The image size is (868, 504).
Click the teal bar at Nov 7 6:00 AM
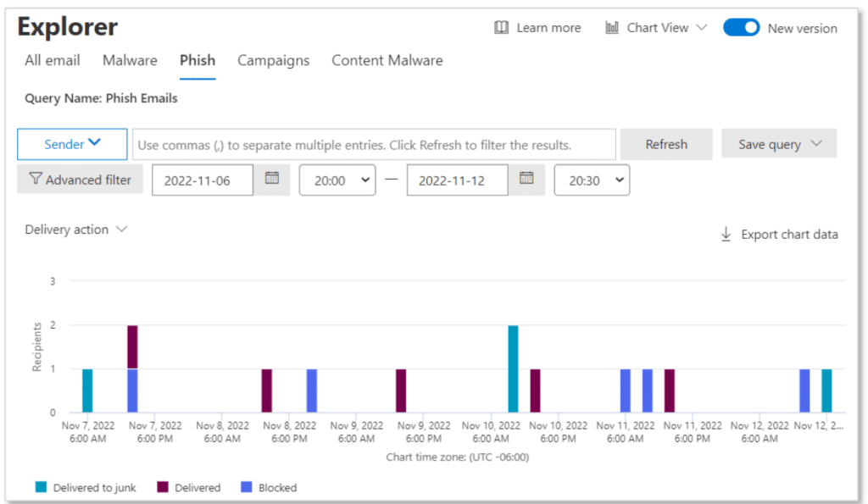[87, 390]
